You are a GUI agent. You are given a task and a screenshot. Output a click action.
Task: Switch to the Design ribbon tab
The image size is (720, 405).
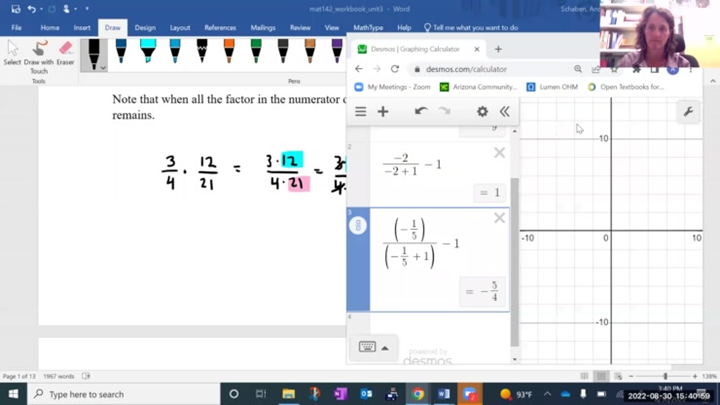coord(145,28)
